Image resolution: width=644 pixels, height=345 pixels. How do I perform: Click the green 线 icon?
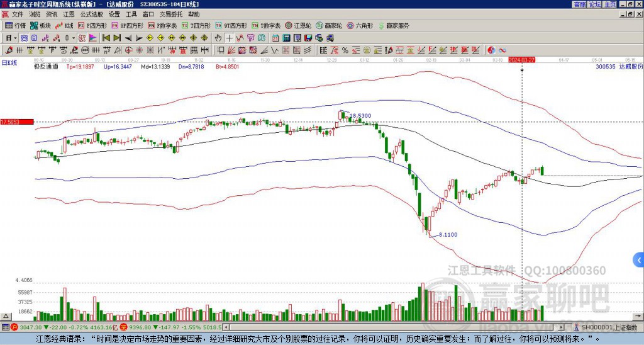(x=262, y=38)
